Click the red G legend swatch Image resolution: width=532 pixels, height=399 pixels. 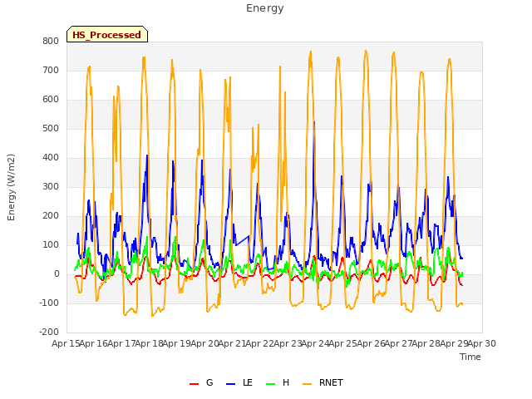[x=194, y=383]
